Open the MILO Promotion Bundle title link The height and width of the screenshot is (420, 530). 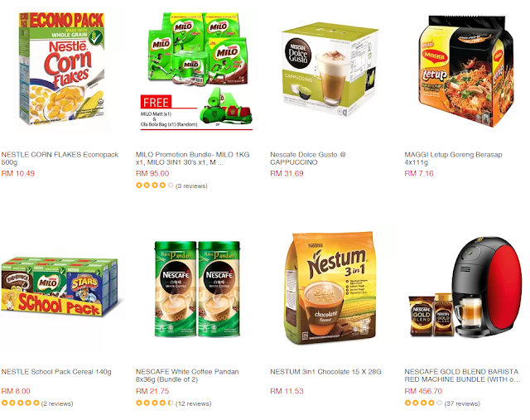coord(192,158)
